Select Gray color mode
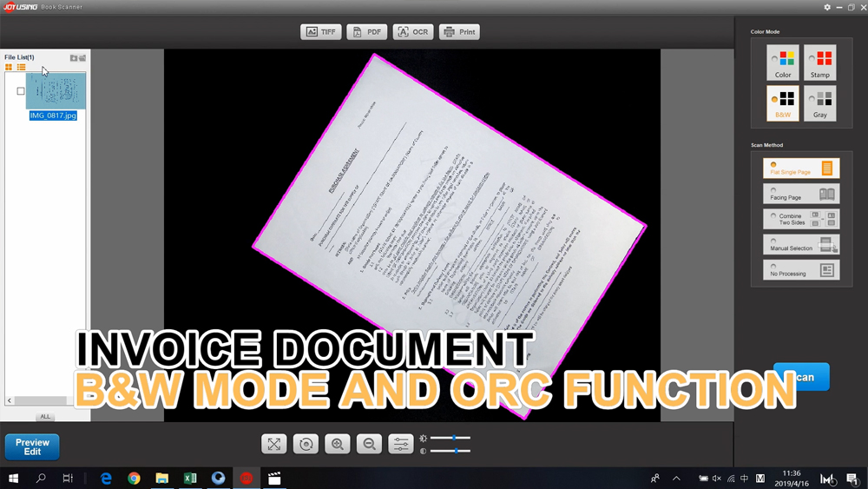Screen dimensions: 868x489 [820, 103]
